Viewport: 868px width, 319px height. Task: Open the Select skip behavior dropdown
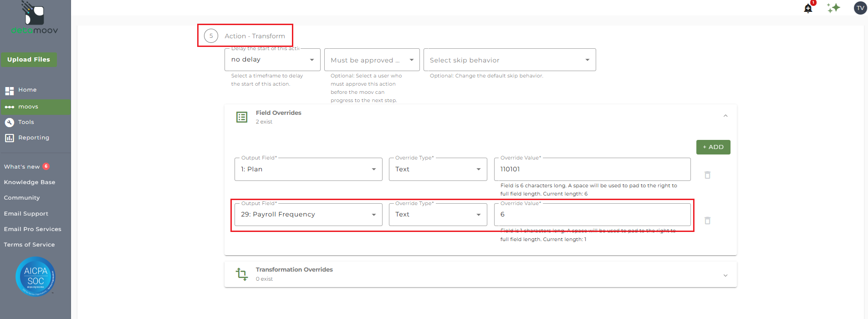(510, 60)
